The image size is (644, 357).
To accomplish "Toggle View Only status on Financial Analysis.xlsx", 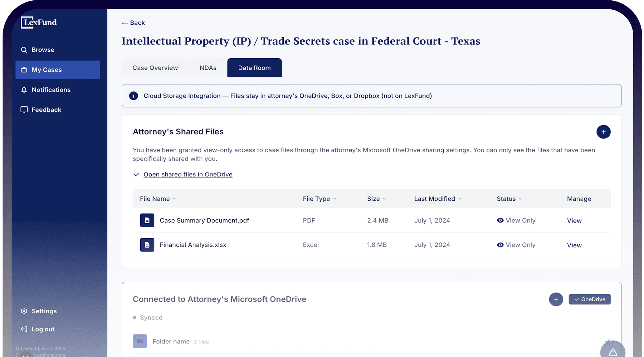I will [501, 245].
